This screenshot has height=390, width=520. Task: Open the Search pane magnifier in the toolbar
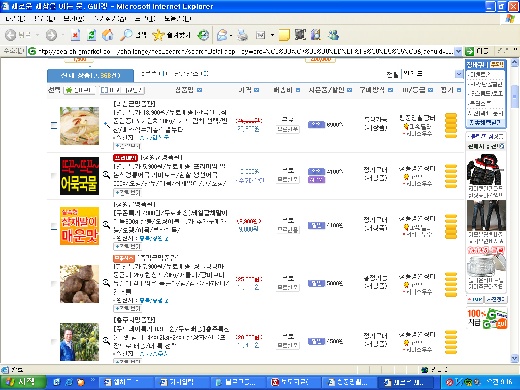(126, 35)
